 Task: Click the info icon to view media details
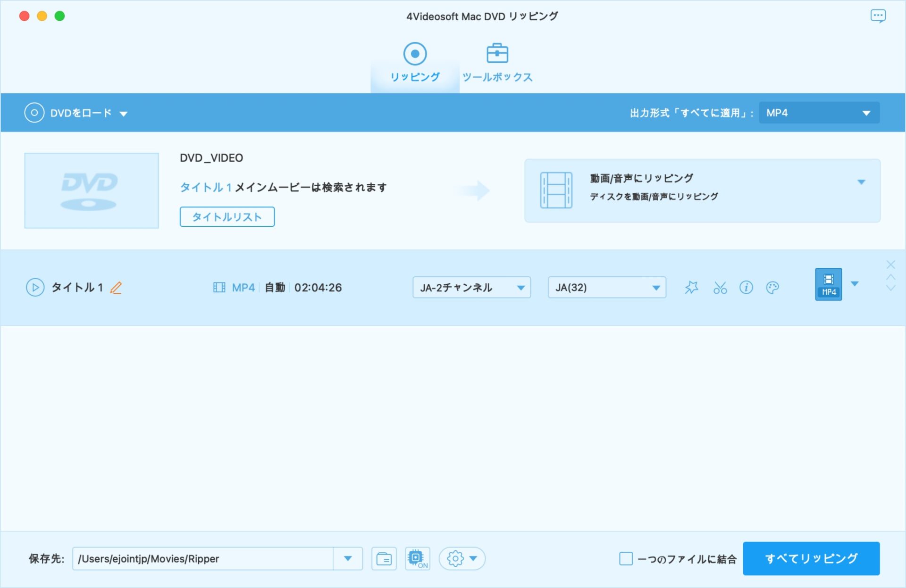[x=746, y=287]
